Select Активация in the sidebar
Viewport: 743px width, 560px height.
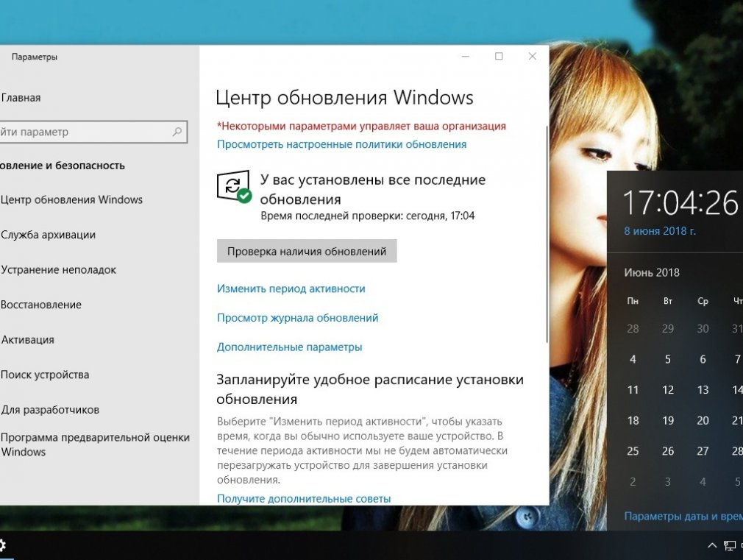[x=27, y=339]
